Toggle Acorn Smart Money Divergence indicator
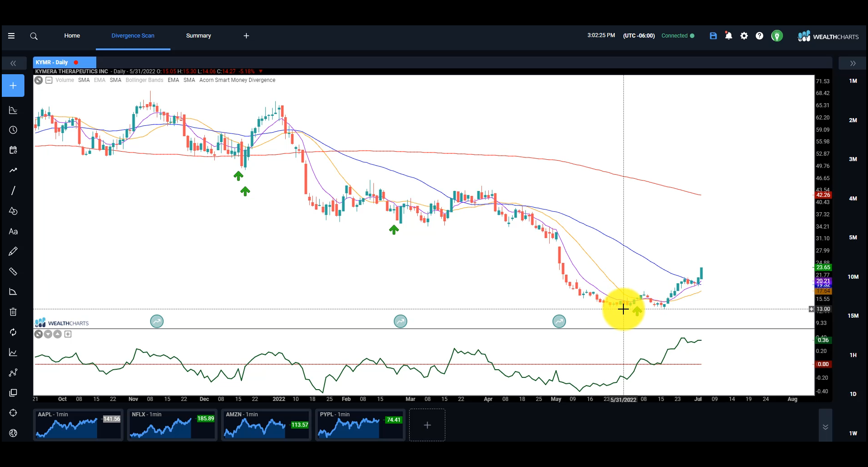This screenshot has height=467, width=868. 237,80
